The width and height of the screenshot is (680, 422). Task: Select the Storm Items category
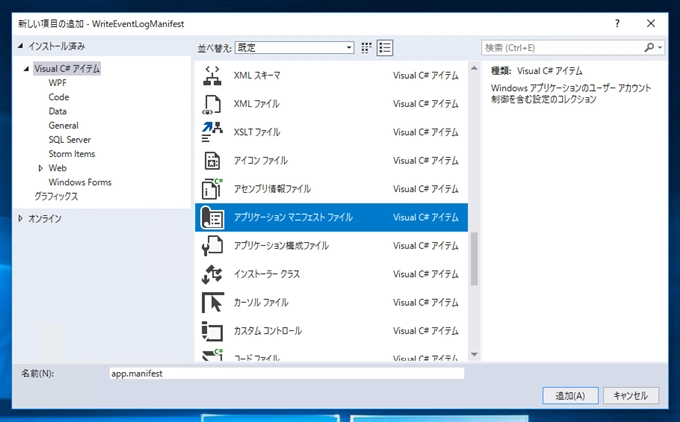[72, 154]
